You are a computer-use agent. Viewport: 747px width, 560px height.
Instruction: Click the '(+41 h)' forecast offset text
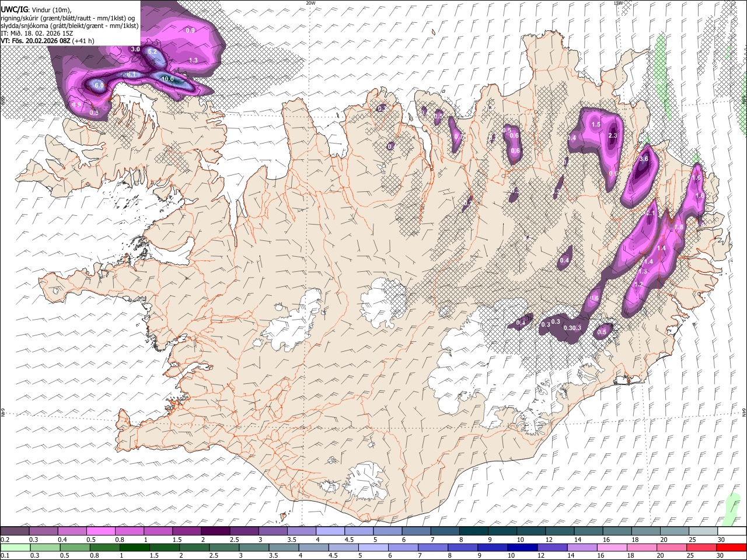(x=83, y=41)
